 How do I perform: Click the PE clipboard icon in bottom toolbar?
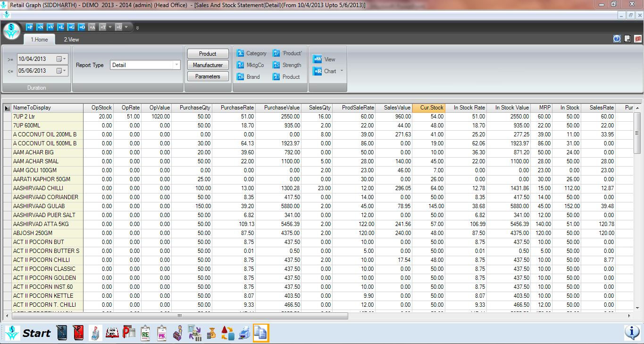coord(162,333)
